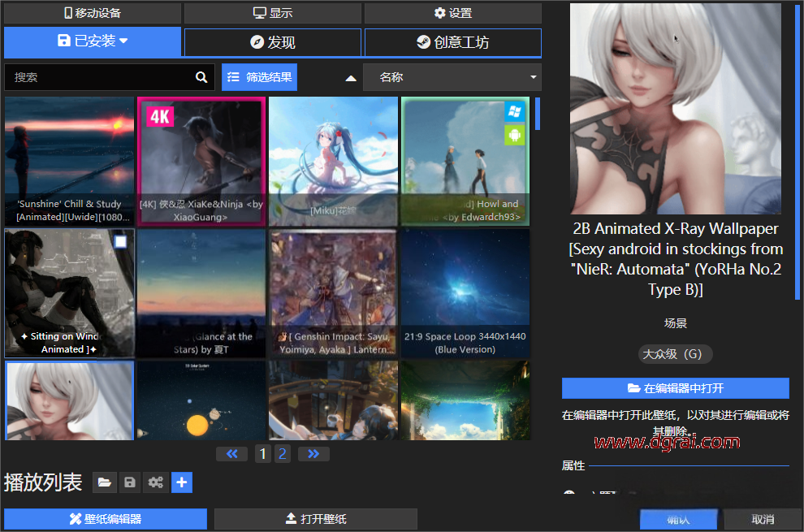Switch to the 创意工坊 workshop tab
Screen dimensions: 804x532
point(452,42)
